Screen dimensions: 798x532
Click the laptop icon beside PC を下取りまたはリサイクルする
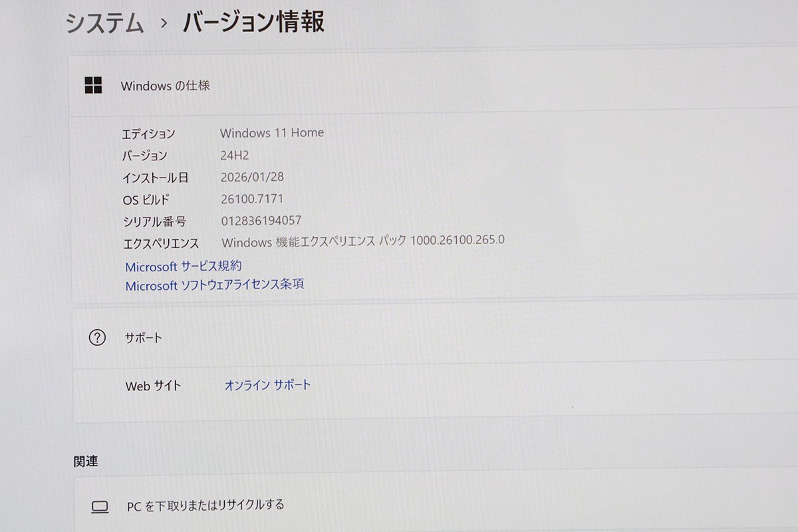(99, 505)
